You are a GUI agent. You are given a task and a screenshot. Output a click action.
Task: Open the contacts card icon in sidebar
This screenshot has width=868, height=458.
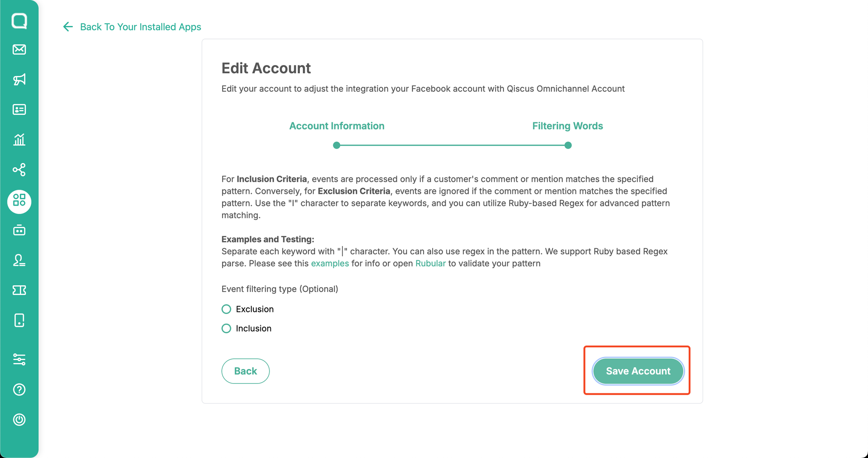pyautogui.click(x=19, y=109)
